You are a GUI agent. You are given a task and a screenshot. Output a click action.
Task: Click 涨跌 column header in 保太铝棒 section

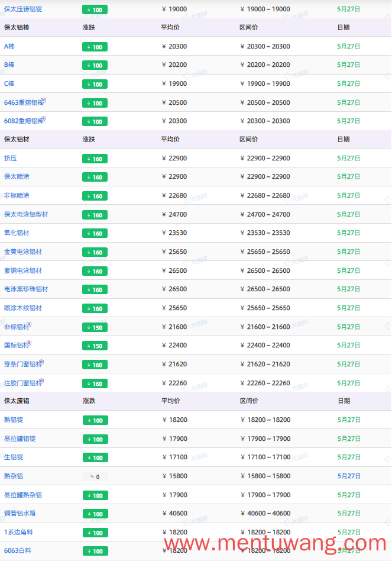[x=89, y=28]
